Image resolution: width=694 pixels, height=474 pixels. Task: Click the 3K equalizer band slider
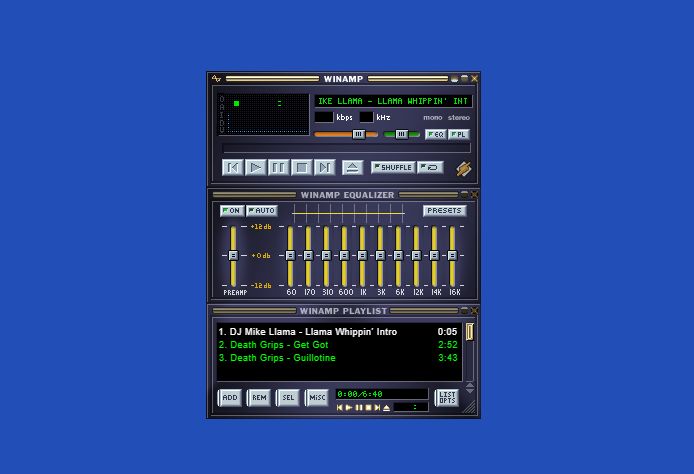tap(380, 255)
